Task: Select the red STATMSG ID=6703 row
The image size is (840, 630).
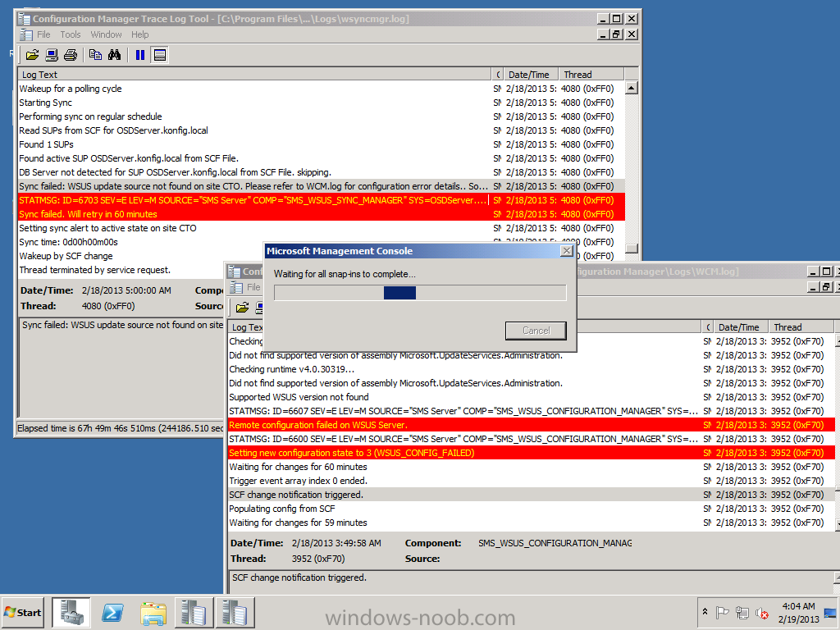Action: tap(322, 200)
